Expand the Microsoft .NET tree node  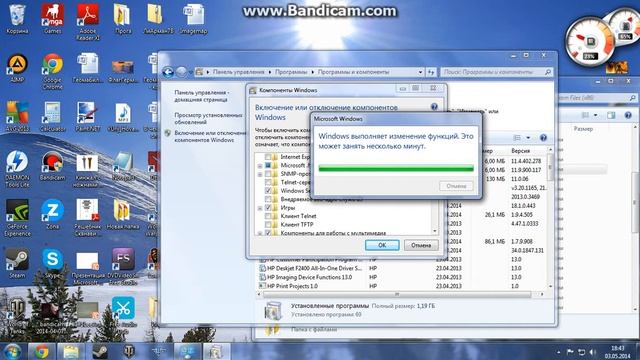(x=260, y=166)
